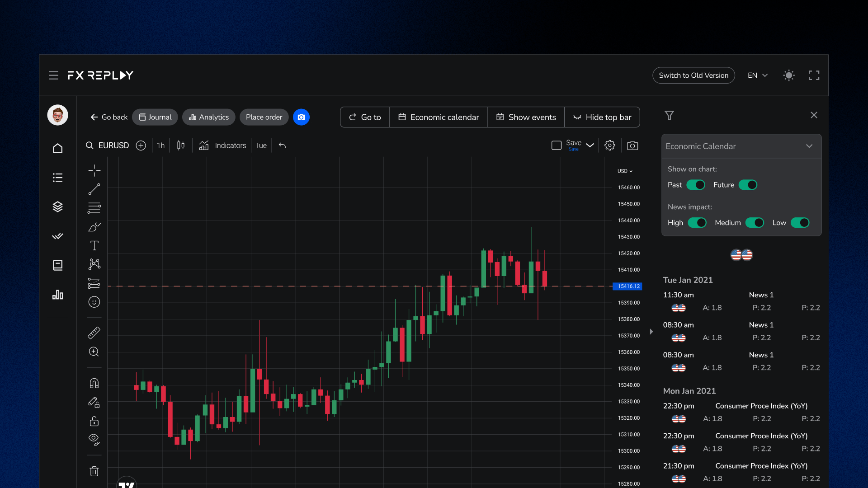The width and height of the screenshot is (868, 488).
Task: Open the EN language dropdown
Action: pos(758,75)
